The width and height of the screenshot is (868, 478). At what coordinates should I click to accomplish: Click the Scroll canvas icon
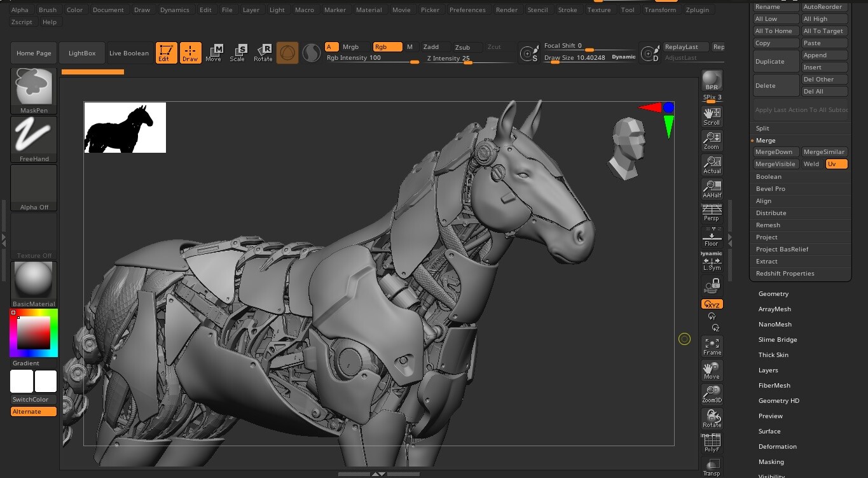click(x=712, y=116)
